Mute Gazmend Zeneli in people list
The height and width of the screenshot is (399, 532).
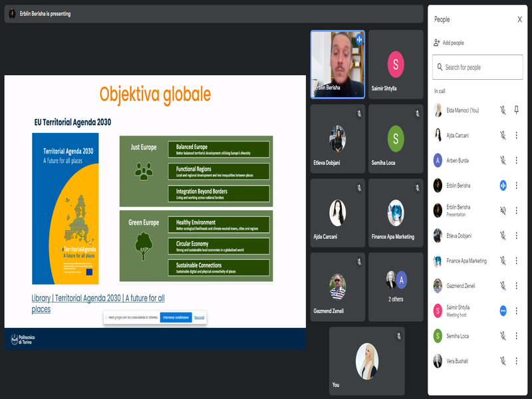click(x=503, y=286)
